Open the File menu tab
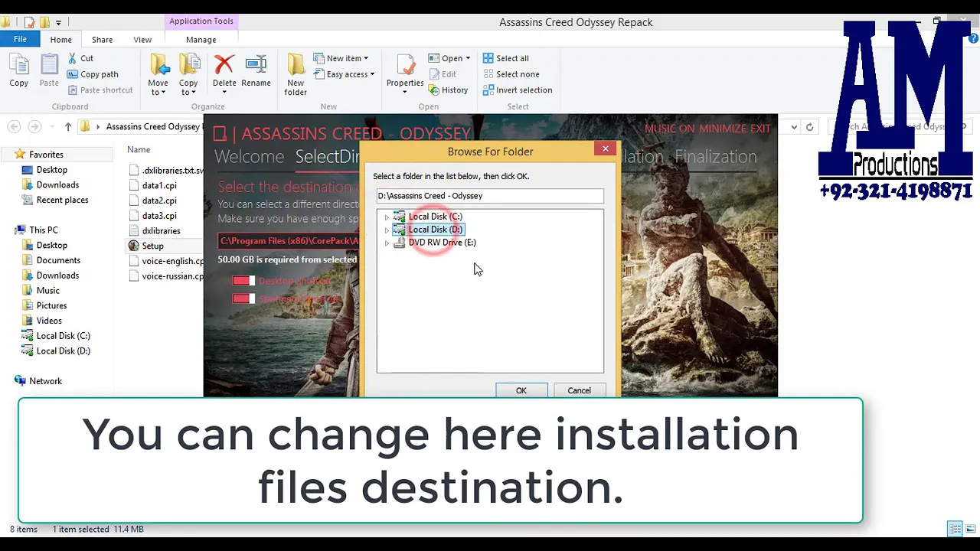Image resolution: width=980 pixels, height=551 pixels. click(20, 39)
